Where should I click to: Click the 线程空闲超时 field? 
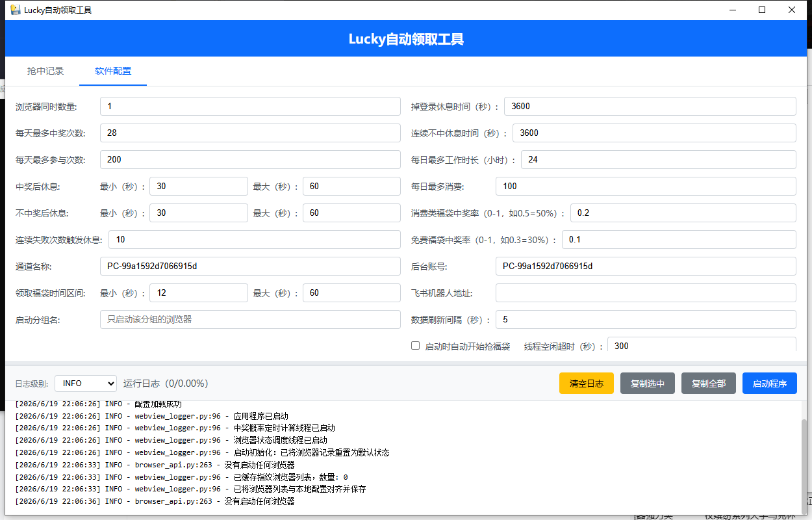point(702,345)
